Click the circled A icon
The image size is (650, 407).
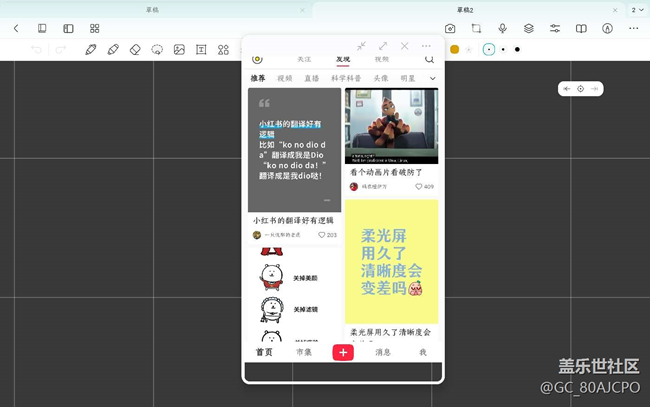pyautogui.click(x=607, y=28)
